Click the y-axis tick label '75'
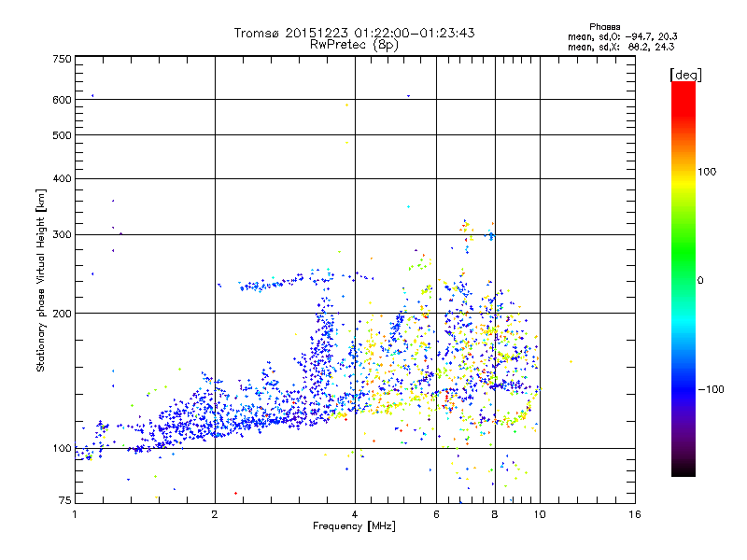 pyautogui.click(x=65, y=499)
